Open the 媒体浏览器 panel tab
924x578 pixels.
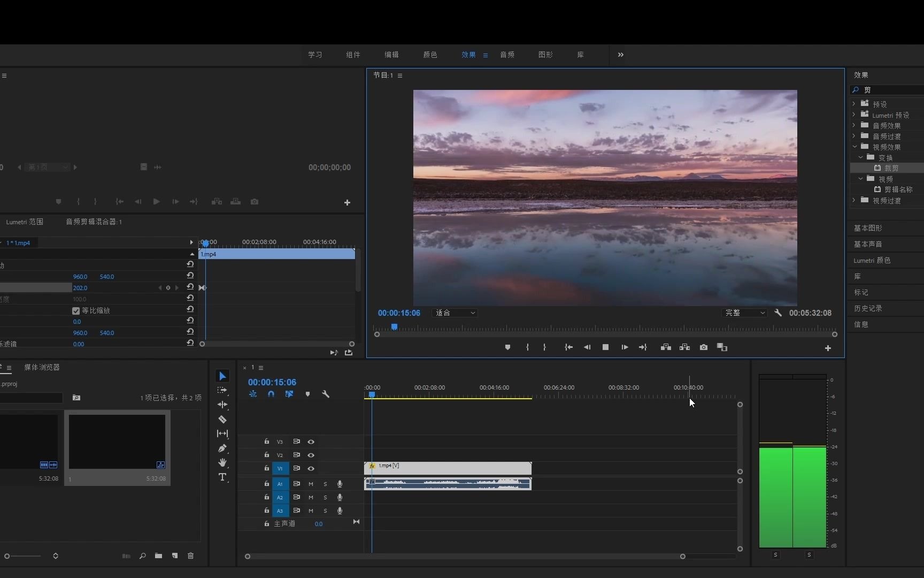pos(42,367)
